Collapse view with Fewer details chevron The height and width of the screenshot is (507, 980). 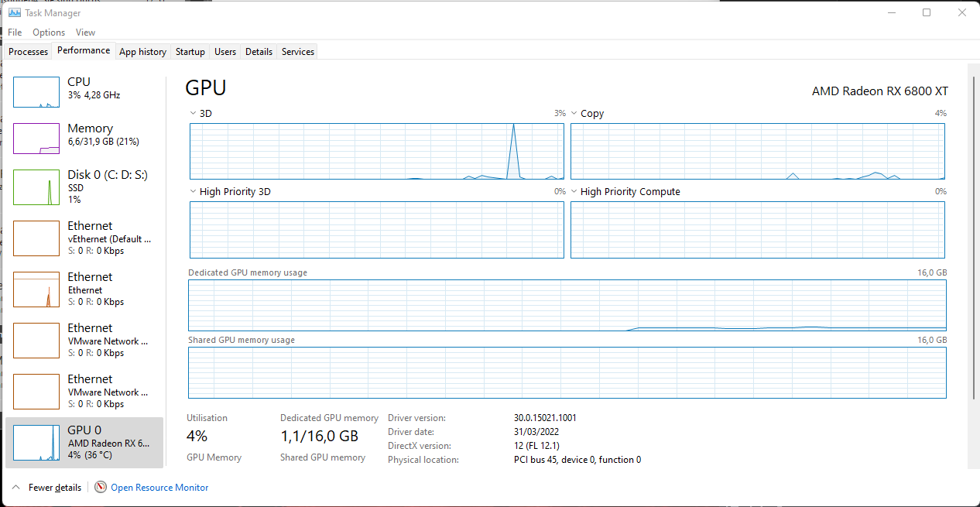coord(16,488)
